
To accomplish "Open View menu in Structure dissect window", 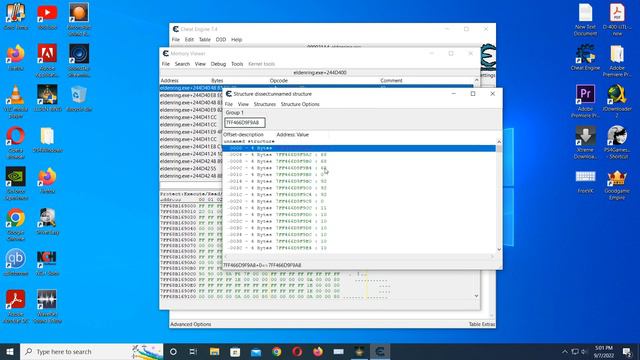I will pos(243,104).
